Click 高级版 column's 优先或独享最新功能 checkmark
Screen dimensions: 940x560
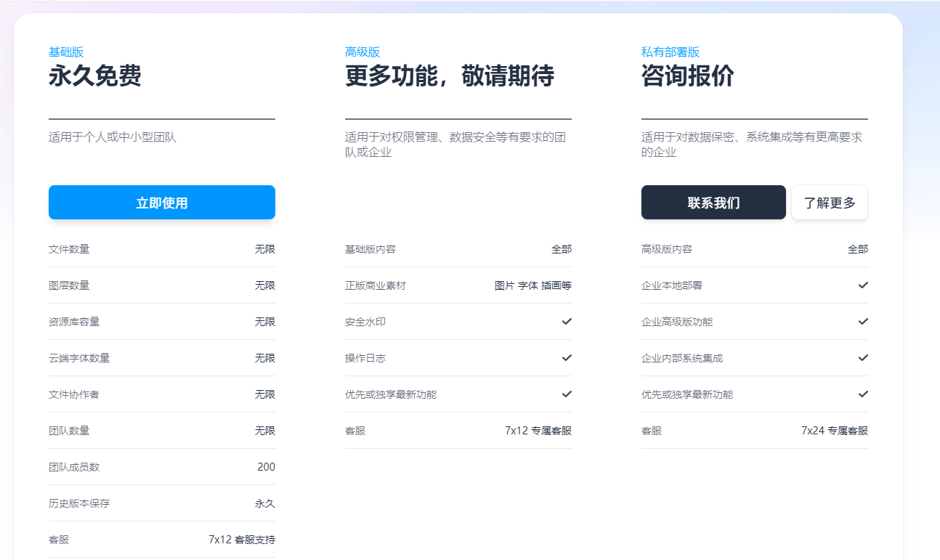[567, 394]
